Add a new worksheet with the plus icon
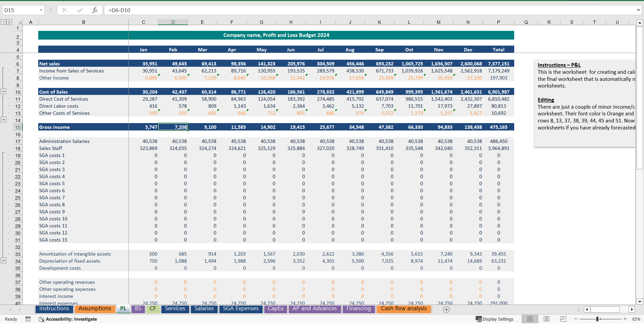 446,310
